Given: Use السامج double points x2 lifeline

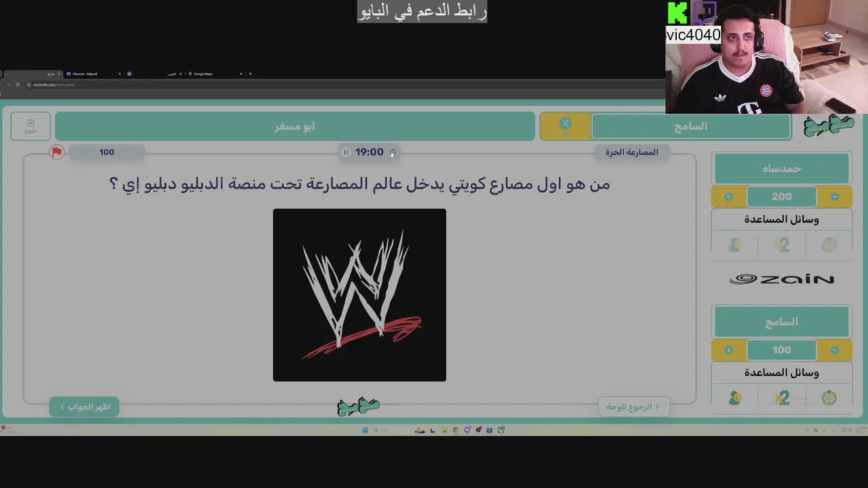Looking at the screenshot, I should [782, 399].
